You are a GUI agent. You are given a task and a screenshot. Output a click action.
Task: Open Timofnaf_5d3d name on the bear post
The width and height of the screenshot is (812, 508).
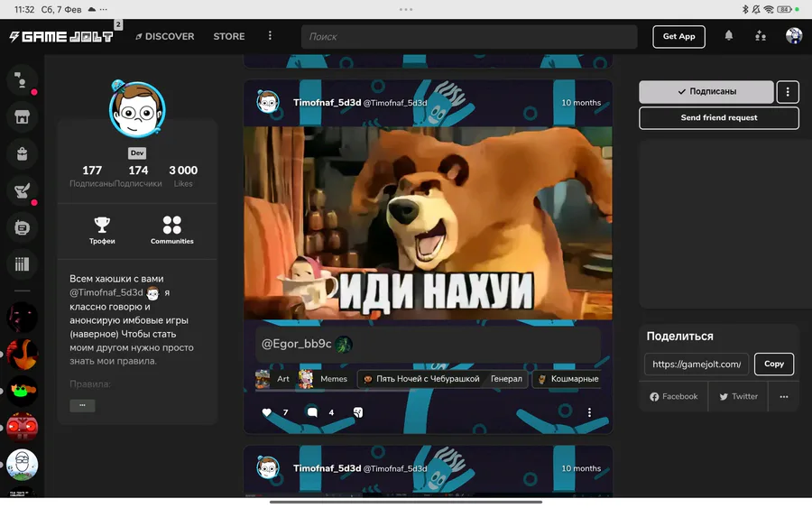pos(327,103)
